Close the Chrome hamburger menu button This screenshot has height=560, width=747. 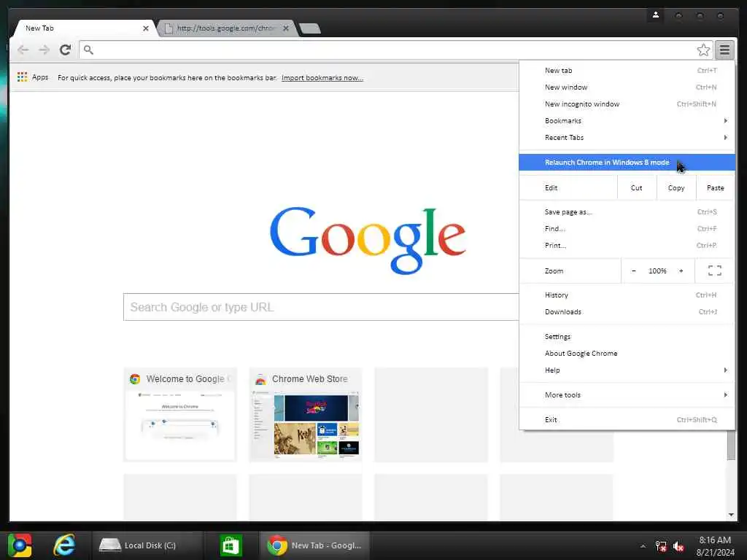coord(724,50)
